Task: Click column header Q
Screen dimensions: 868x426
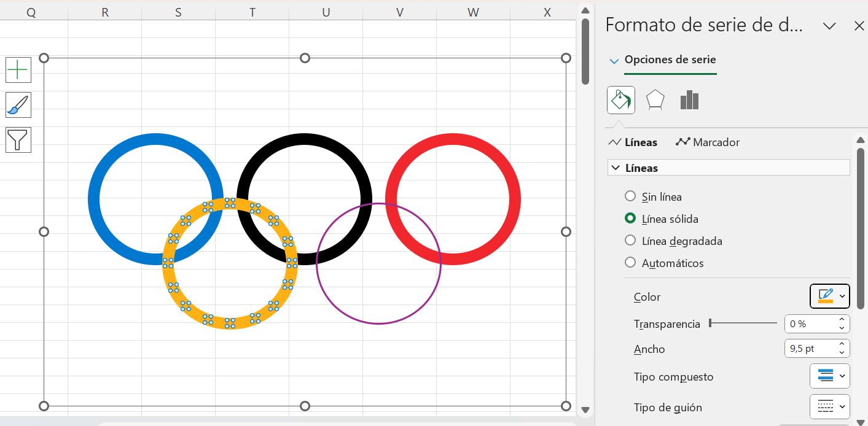Action: coord(31,12)
